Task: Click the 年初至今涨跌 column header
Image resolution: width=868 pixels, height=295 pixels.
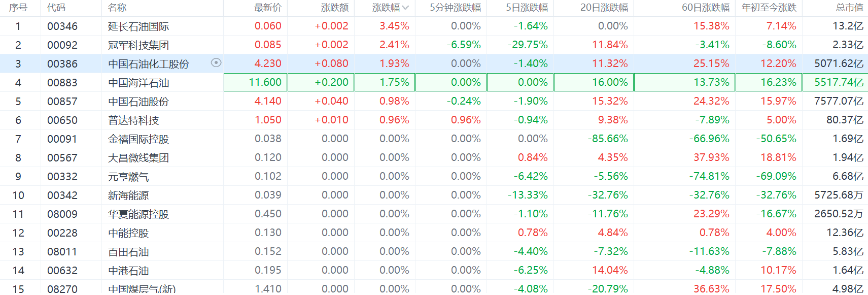Action: [x=769, y=8]
